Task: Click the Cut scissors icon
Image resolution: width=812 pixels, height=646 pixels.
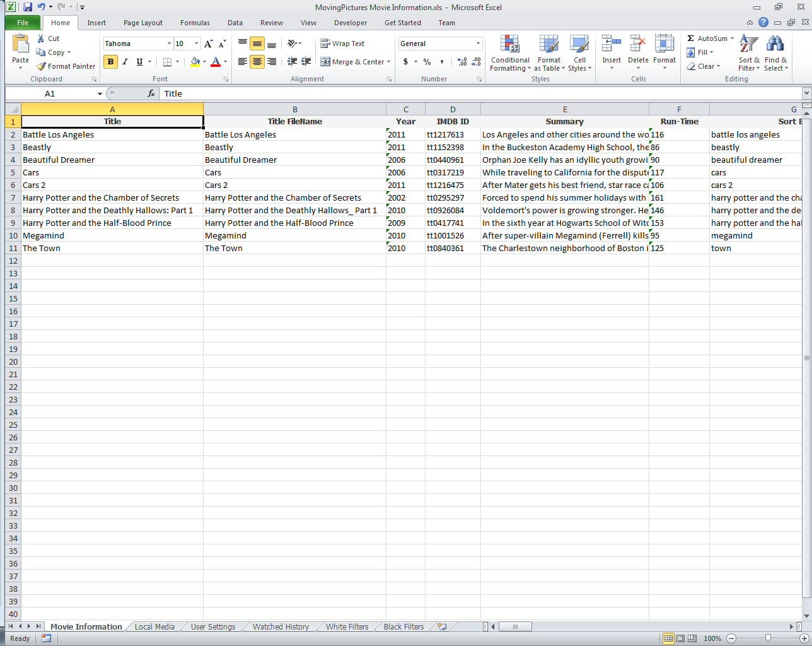Action: tap(41, 38)
